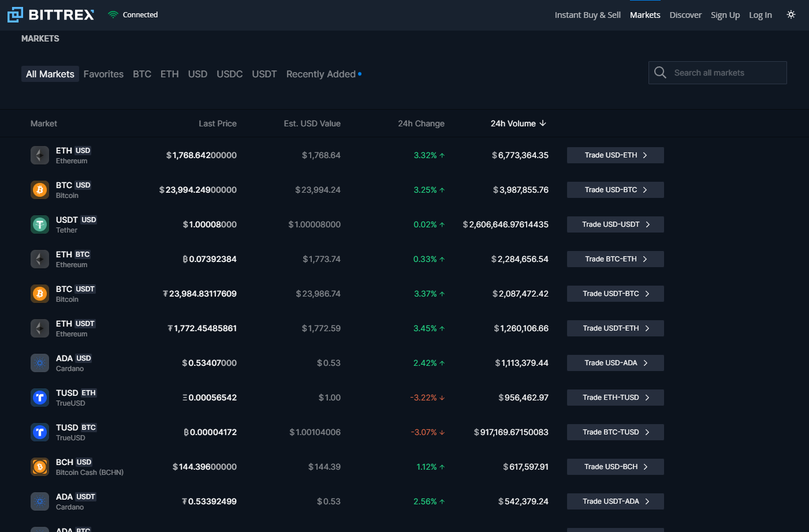Click the Sign Up link
The width and height of the screenshot is (809, 532).
click(725, 15)
